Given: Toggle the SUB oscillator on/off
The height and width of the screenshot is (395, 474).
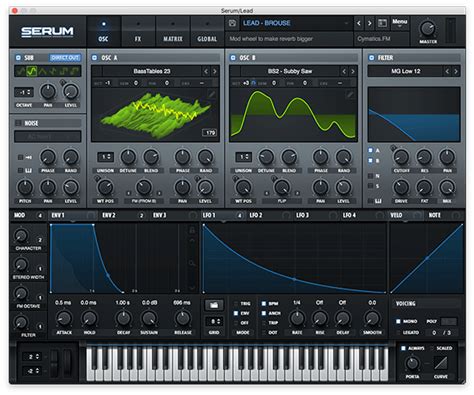Looking at the screenshot, I should [x=18, y=58].
